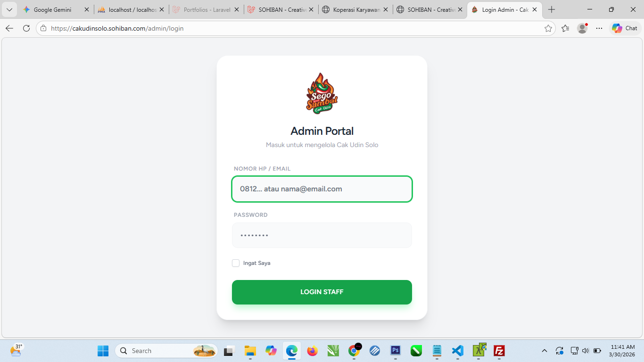
Task: Show hidden system tray icons
Action: coord(545,351)
